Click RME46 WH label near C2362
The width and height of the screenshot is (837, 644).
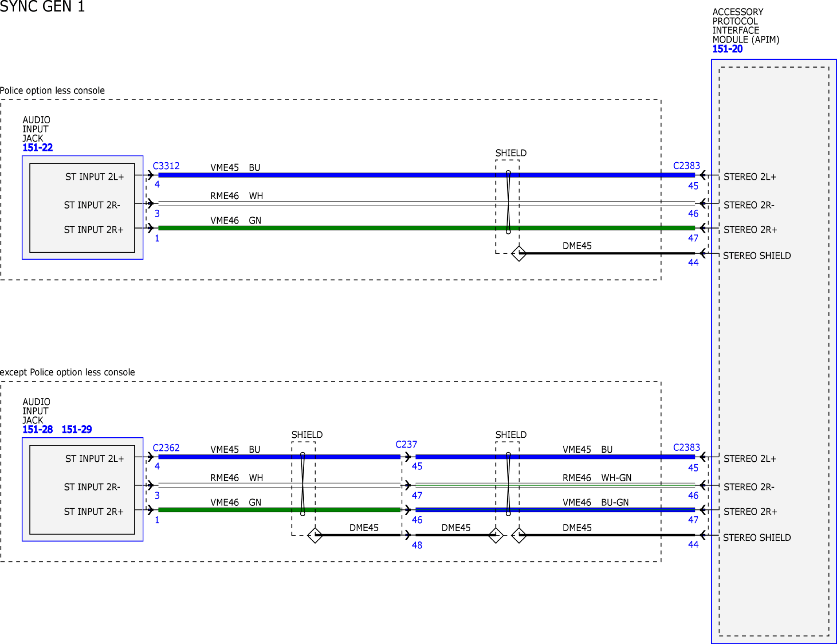[x=237, y=478]
